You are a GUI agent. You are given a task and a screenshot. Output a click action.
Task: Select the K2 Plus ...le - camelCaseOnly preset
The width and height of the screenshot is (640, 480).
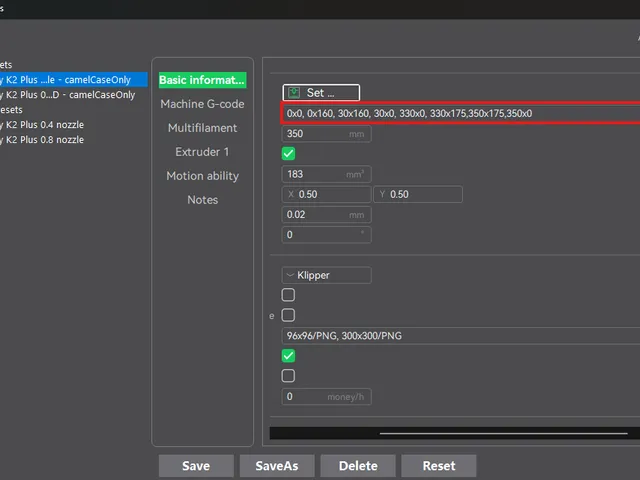click(73, 80)
